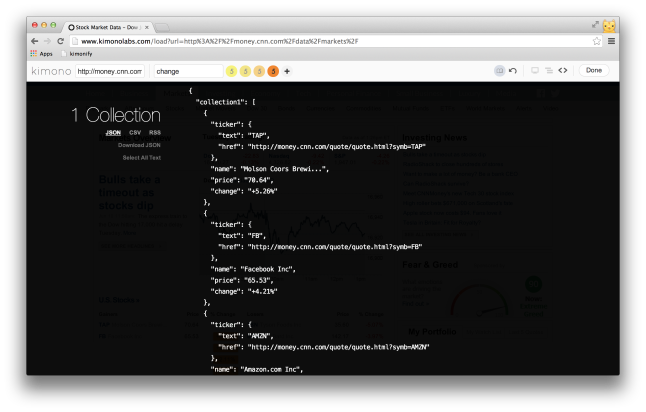Select the JSON format tab
646x412 pixels.
click(113, 132)
